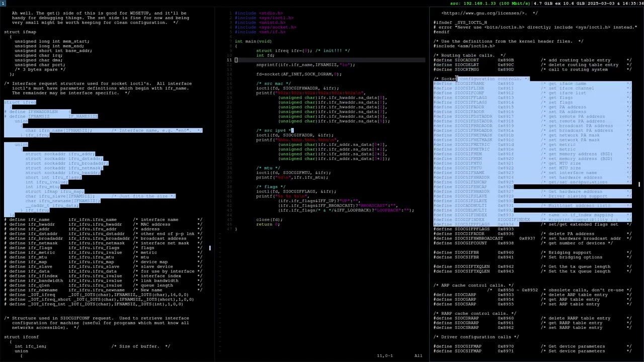Click the '# define ifr_ifindex' macro row
Image resolution: width=644 pixels, height=362 pixels.
pos(103,276)
